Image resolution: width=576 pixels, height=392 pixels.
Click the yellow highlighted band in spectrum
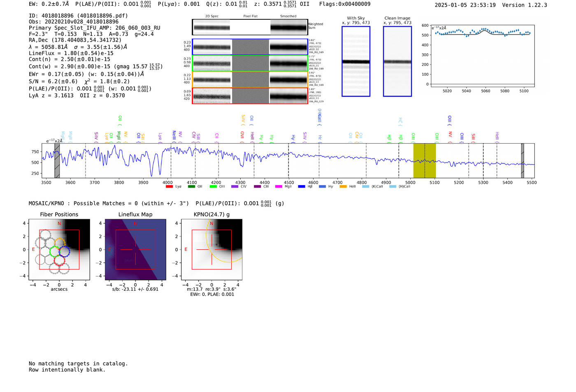pos(425,160)
